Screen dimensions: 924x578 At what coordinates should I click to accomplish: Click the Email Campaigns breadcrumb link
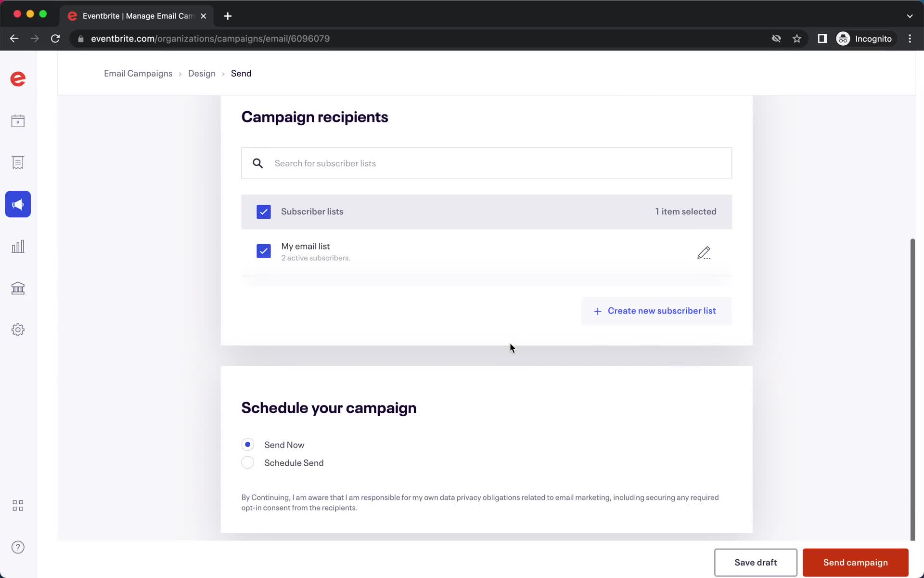(x=138, y=73)
